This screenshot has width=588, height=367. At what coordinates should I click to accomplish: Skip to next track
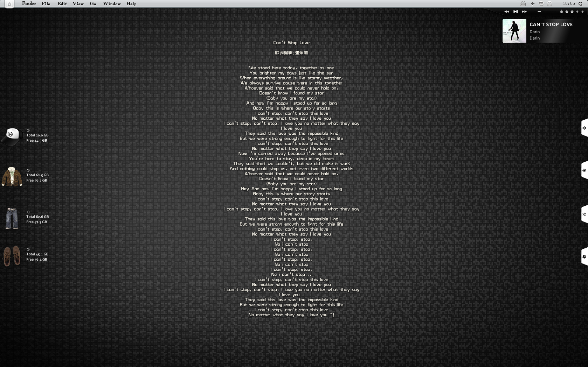524,12
